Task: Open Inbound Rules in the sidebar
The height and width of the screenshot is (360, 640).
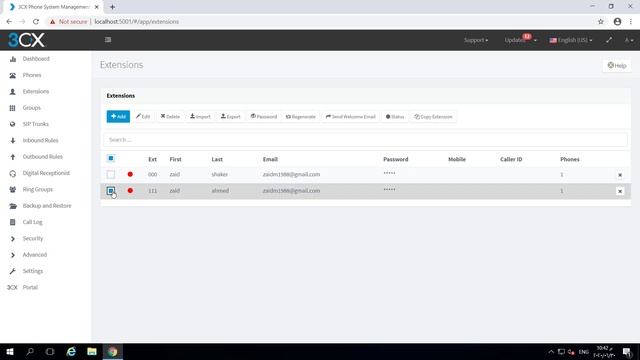Action: click(x=40, y=140)
